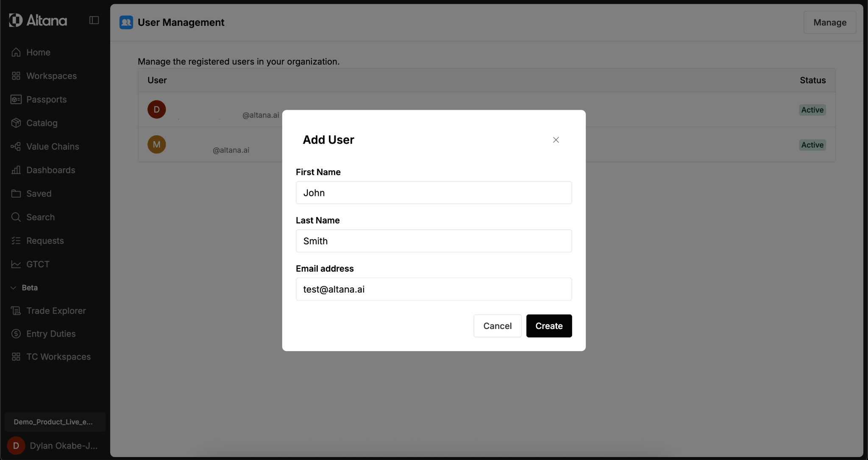The image size is (868, 460).
Task: Click the GTCT line chart icon
Action: [x=16, y=264]
